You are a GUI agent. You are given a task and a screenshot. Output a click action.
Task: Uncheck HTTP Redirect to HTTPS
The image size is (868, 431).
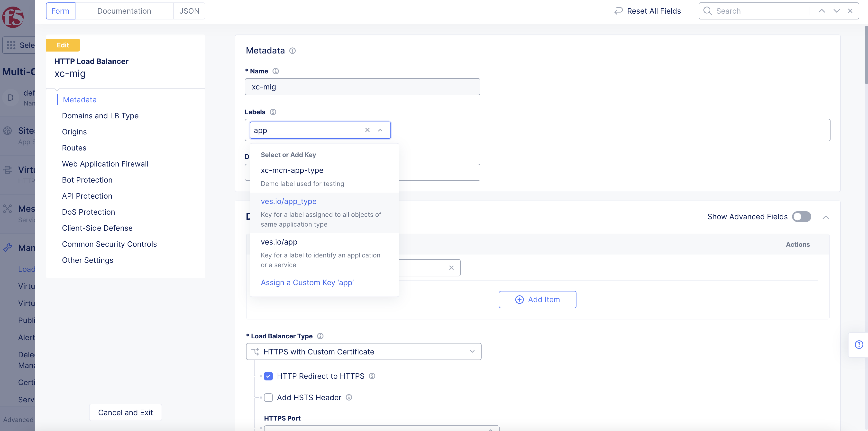pyautogui.click(x=268, y=376)
